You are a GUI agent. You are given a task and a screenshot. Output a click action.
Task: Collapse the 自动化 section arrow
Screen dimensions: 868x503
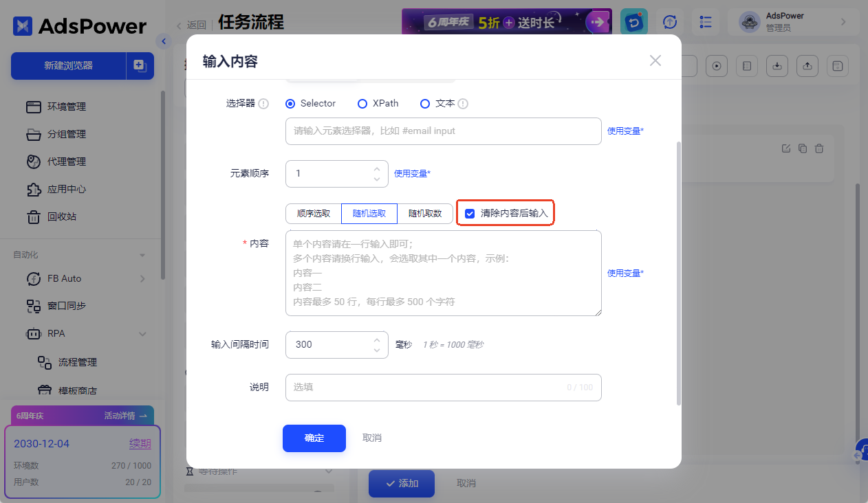pos(142,256)
